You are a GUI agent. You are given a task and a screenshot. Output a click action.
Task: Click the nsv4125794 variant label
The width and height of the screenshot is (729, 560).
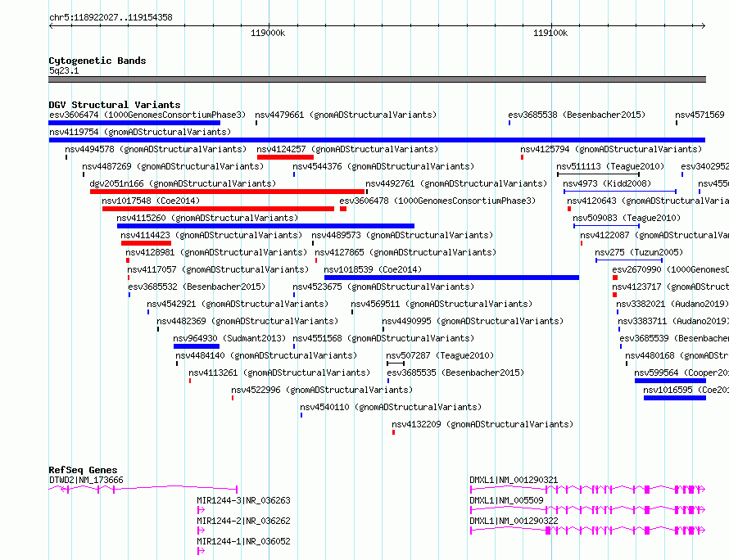tap(611, 149)
